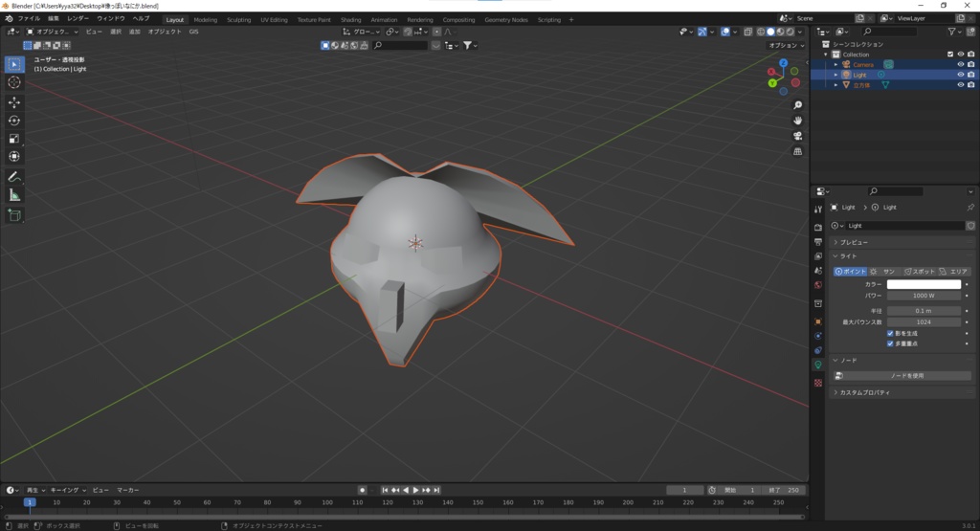Viewport: 980px width, 531px height.
Task: Click the zoom magnifier viewport gizmo
Action: 797,105
